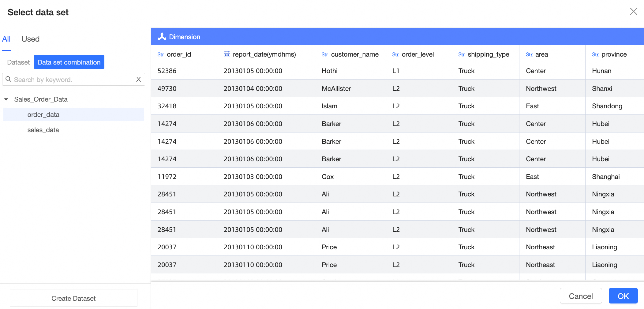Open the All tab
The width and height of the screenshot is (644, 309).
coord(7,39)
